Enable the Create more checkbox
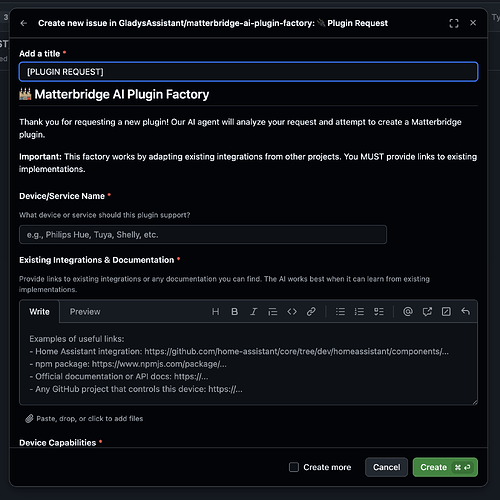Image resolution: width=500 pixels, height=500 pixels. tap(294, 467)
